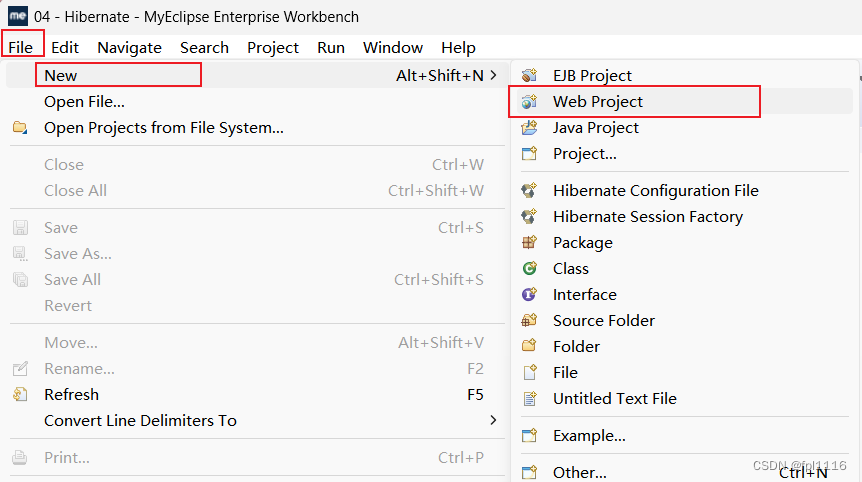Expand the New submenu arrow
This screenshot has width=862, height=482.
[493, 75]
